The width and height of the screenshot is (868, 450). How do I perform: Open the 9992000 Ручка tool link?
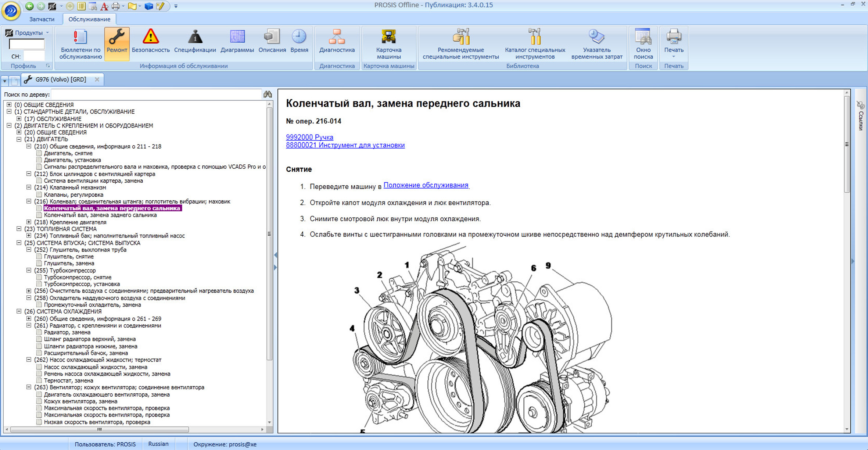coord(309,137)
